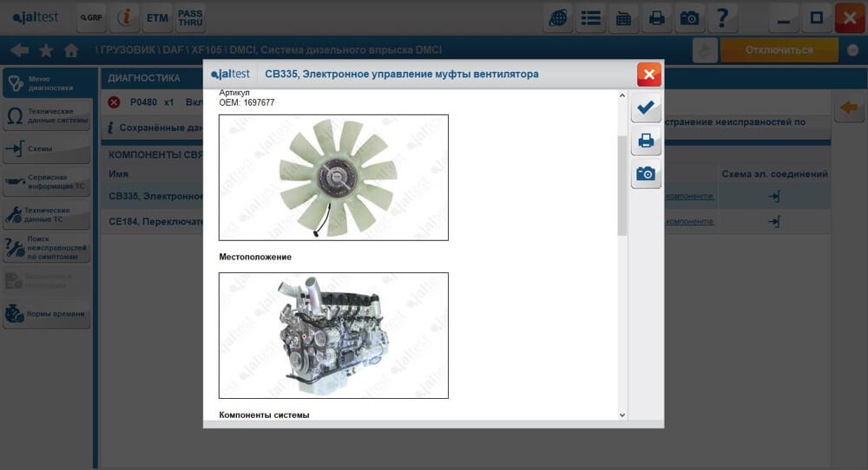
Task: Open Поиск неисправностей по симптомам
Action: (x=47, y=248)
